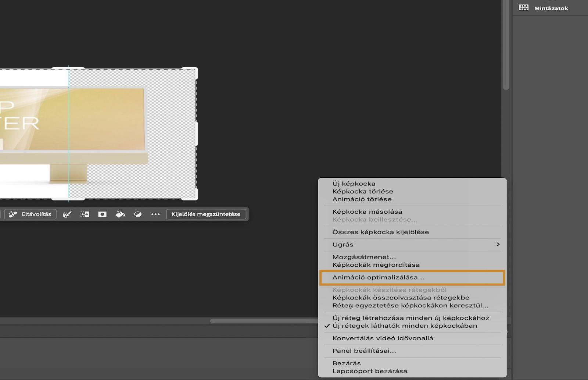Screen dimensions: 588x380
Task: Click the vertical canvas scrollbar
Action: [x=506, y=44]
